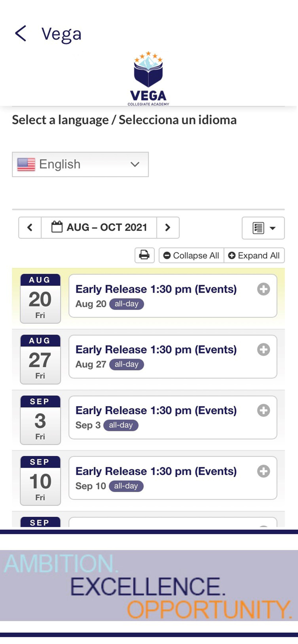Image resolution: width=298 pixels, height=644 pixels.
Task: Open the AUG – OCT 2021 date picker
Action: tap(99, 228)
